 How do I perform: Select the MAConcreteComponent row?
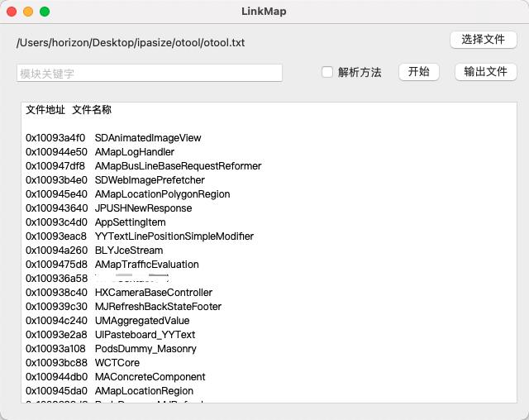click(116, 377)
